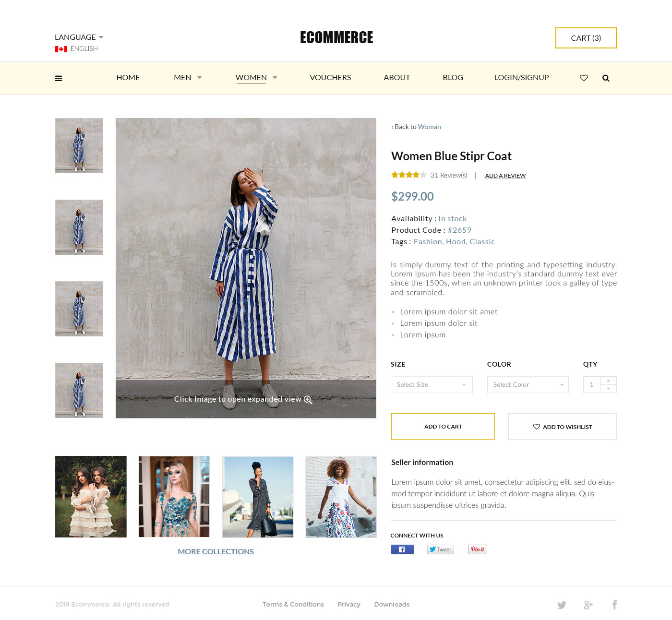This screenshot has height=620, width=672.
Task: Click the wishlist heart icon in navbar
Action: 584,78
